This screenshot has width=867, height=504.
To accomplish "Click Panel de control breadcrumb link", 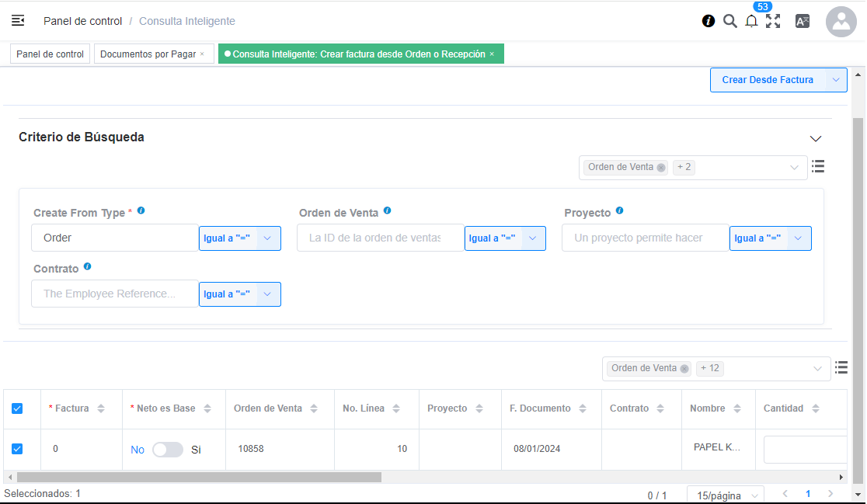I will 82,21.
